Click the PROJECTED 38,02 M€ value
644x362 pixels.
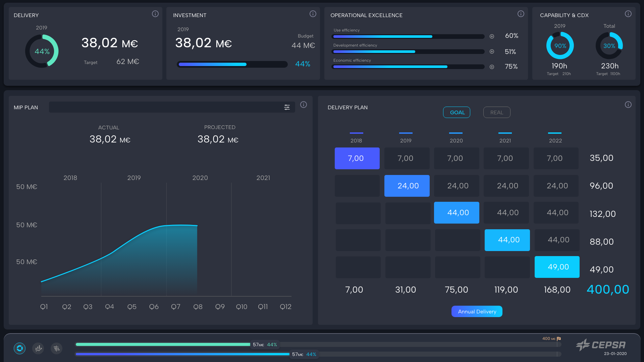click(x=218, y=139)
